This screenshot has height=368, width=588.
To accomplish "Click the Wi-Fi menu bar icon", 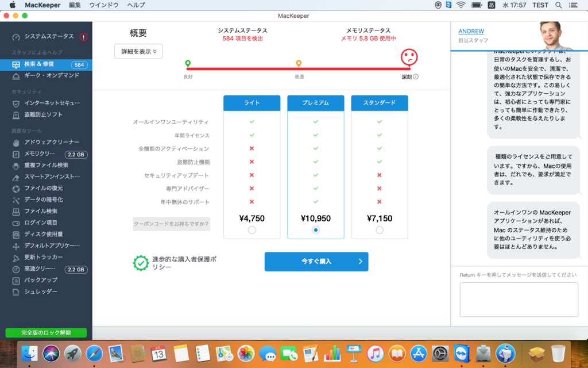I will point(461,5).
